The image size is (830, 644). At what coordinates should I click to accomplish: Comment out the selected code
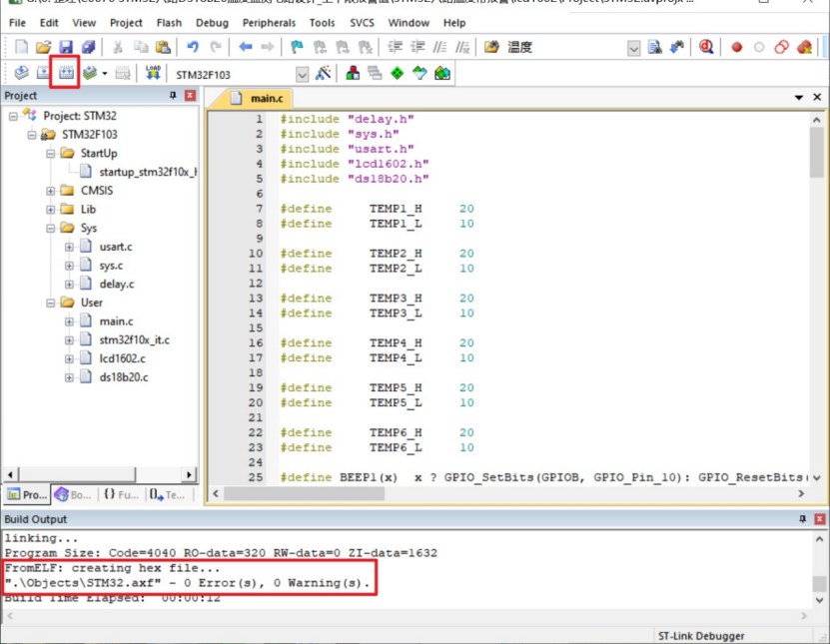pyautogui.click(x=439, y=47)
